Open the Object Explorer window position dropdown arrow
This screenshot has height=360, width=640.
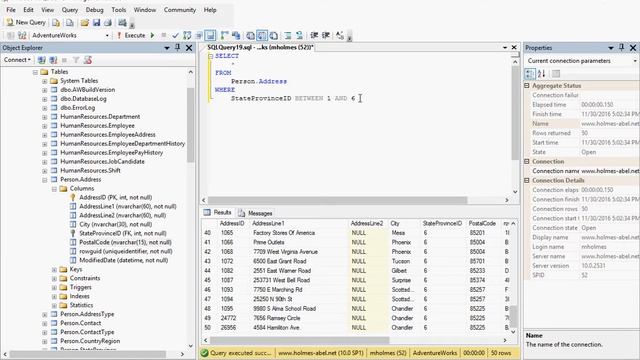pos(167,48)
